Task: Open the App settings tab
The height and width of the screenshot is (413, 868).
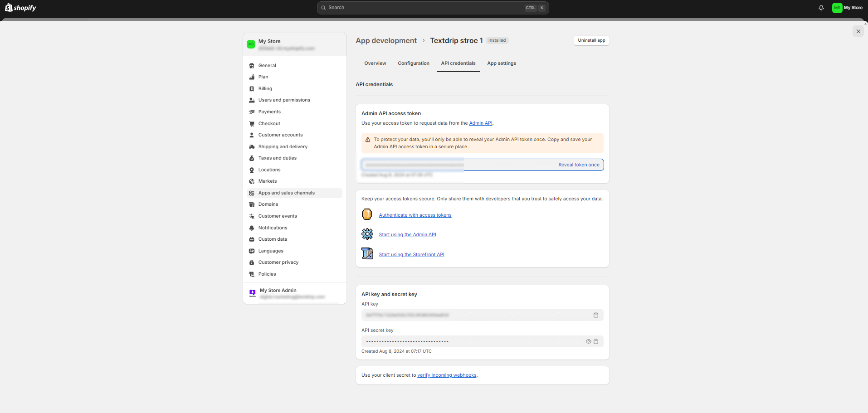Action: [501, 63]
